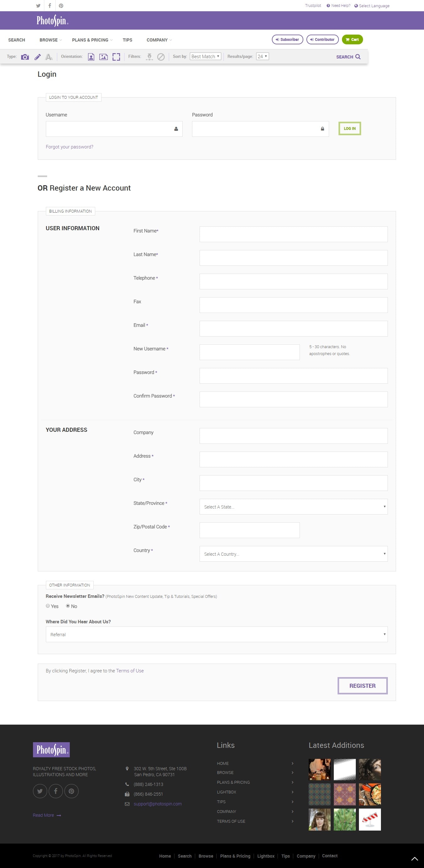This screenshot has width=424, height=868.
Task: Click the Register button
Action: tap(362, 686)
